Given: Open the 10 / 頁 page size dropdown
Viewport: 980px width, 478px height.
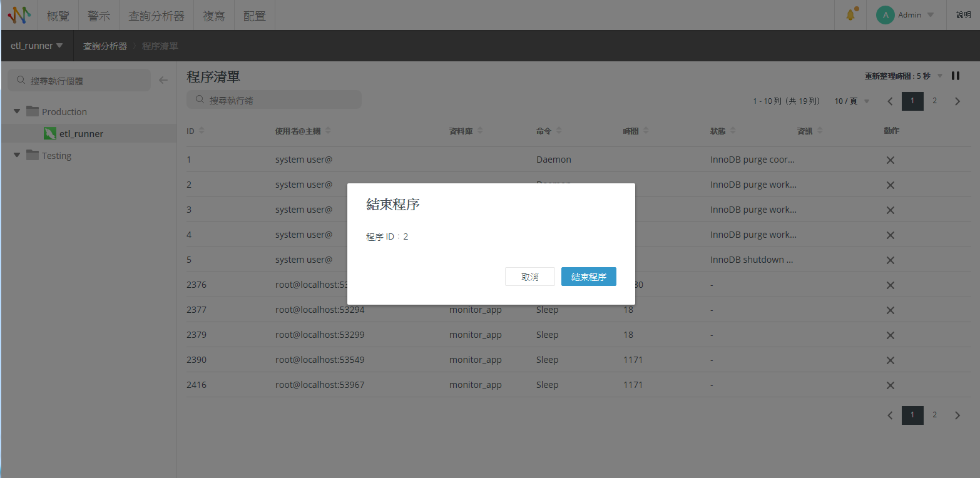Looking at the screenshot, I should (x=852, y=101).
